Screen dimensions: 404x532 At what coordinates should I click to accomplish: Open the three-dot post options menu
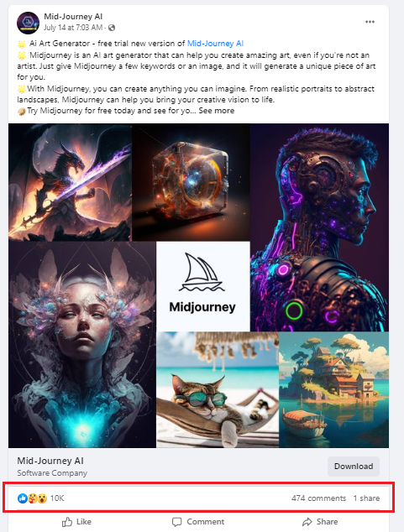[370, 22]
